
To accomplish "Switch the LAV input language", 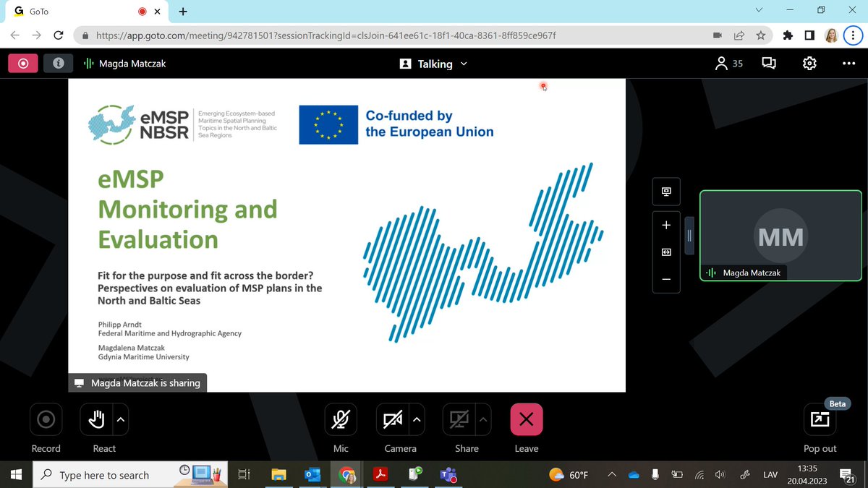I will coord(770,475).
